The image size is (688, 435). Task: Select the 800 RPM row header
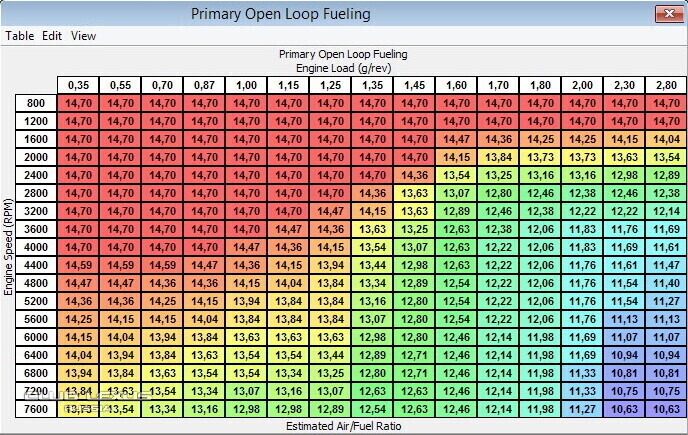(x=36, y=103)
